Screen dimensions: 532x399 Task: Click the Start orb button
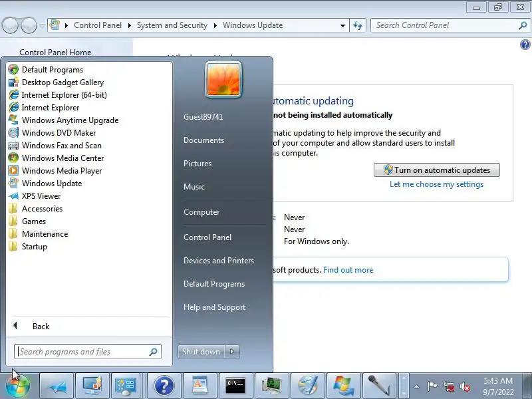point(18,386)
